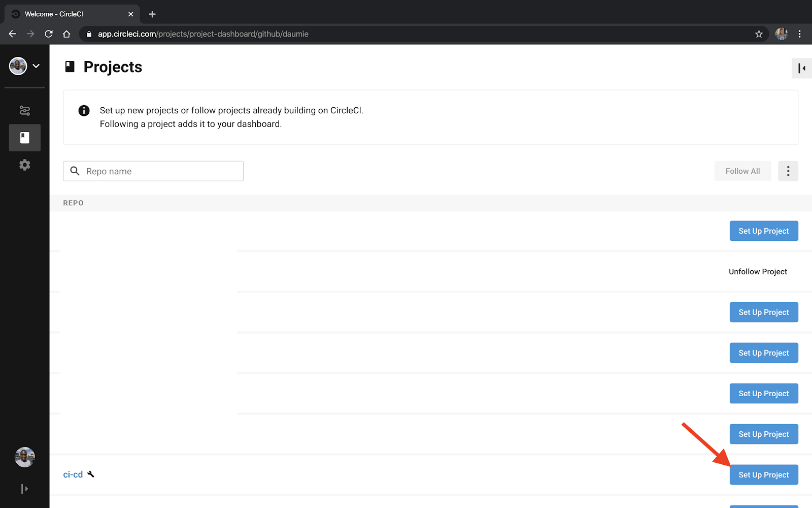Viewport: 812px width, 508px height.
Task: Bookmark the page with the star icon
Action: click(759, 34)
